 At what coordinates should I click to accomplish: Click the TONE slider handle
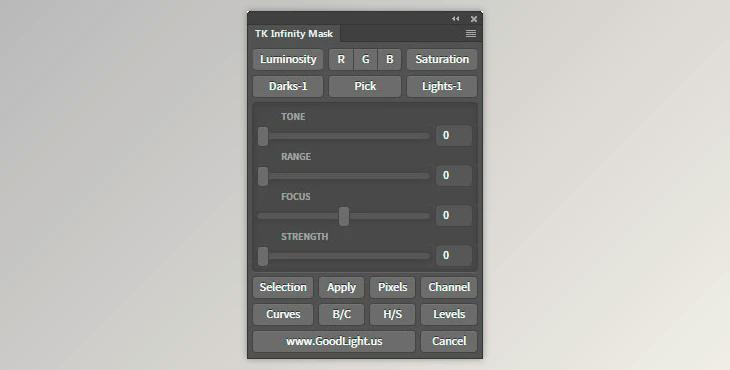pos(263,136)
